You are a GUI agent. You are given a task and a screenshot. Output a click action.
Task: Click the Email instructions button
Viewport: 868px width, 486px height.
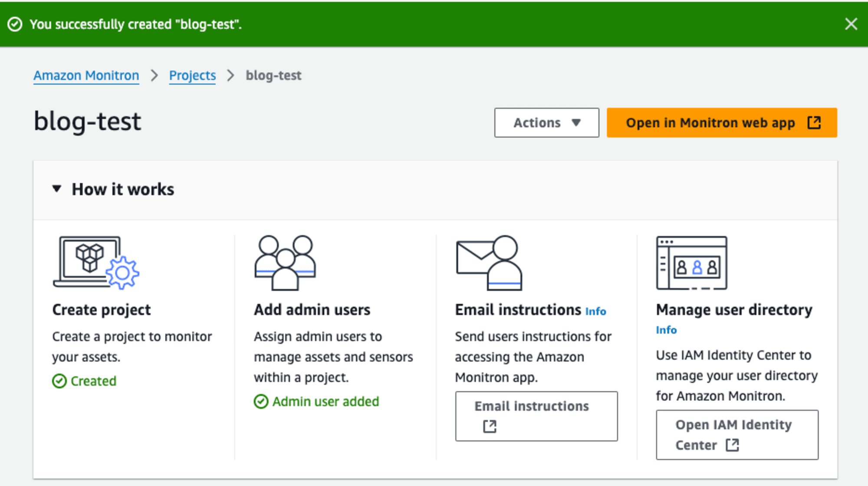(536, 416)
